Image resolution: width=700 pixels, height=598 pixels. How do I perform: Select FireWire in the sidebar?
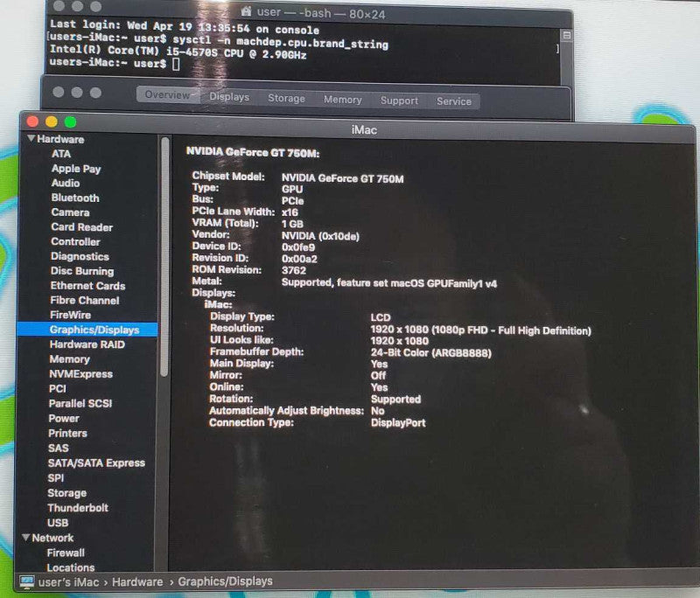pos(71,316)
